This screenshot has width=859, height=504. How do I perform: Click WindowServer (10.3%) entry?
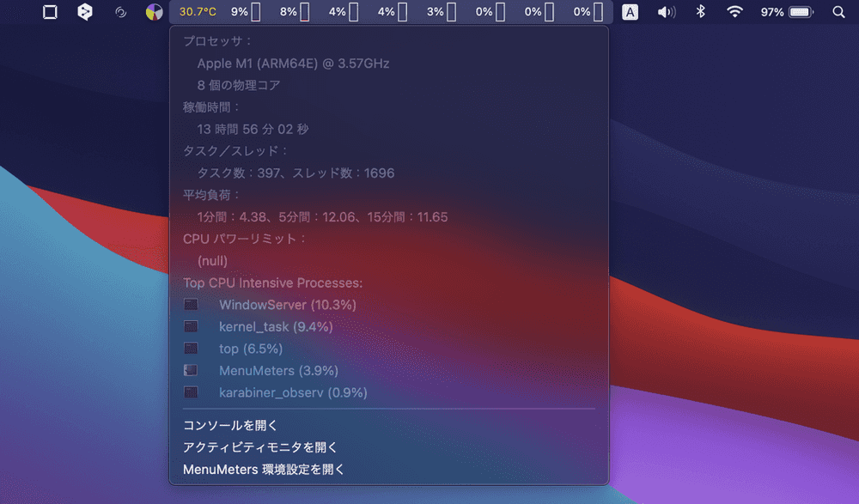288,305
